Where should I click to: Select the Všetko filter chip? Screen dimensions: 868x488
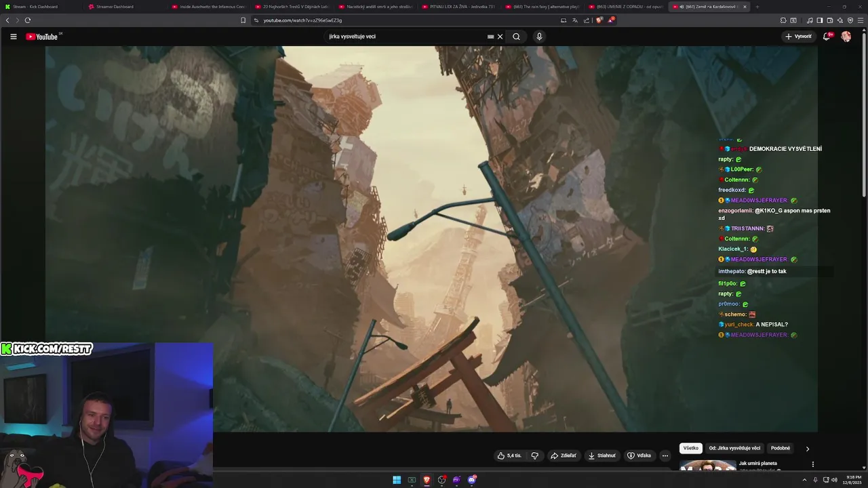(x=691, y=448)
